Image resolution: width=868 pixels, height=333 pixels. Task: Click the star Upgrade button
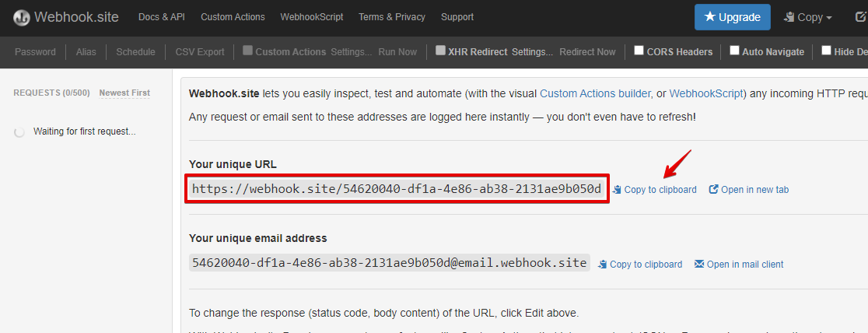733,17
